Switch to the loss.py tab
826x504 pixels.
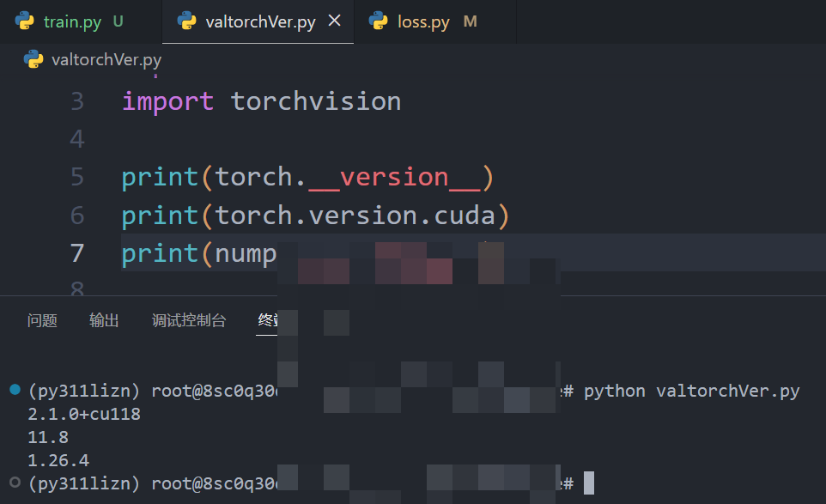[426, 21]
